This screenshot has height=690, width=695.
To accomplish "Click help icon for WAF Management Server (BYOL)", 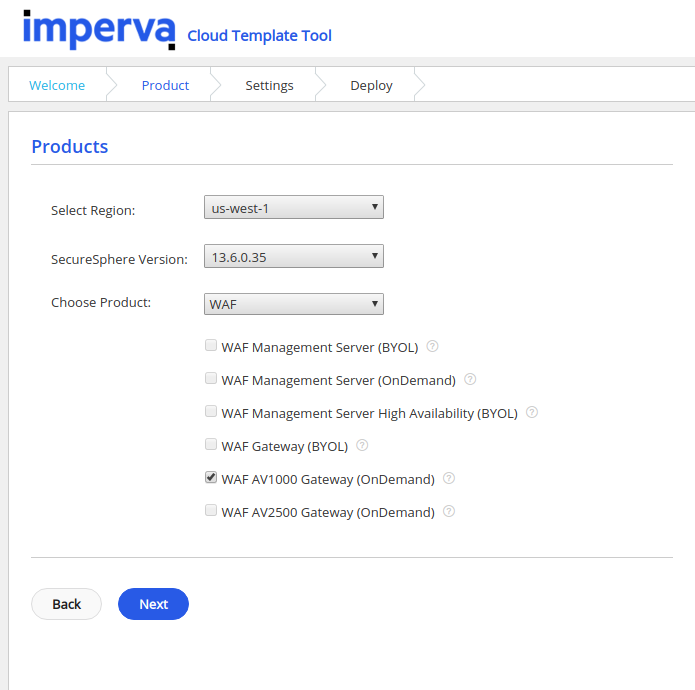I will (433, 347).
